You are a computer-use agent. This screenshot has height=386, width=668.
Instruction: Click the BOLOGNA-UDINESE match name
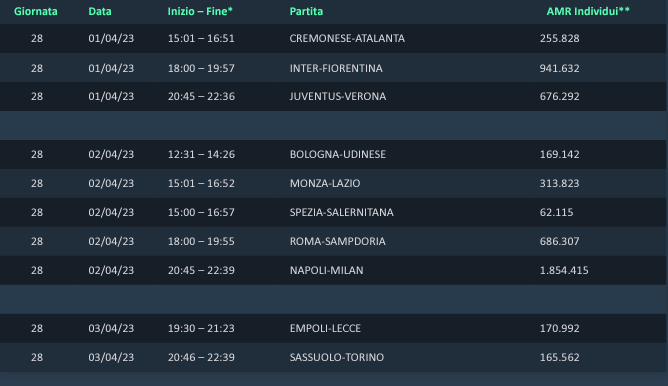pyautogui.click(x=338, y=154)
